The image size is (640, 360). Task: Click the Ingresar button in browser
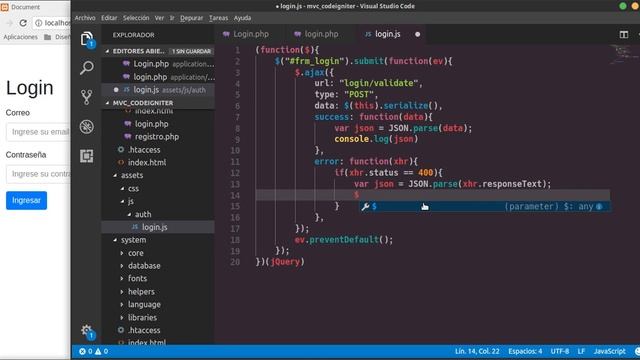[x=27, y=200]
